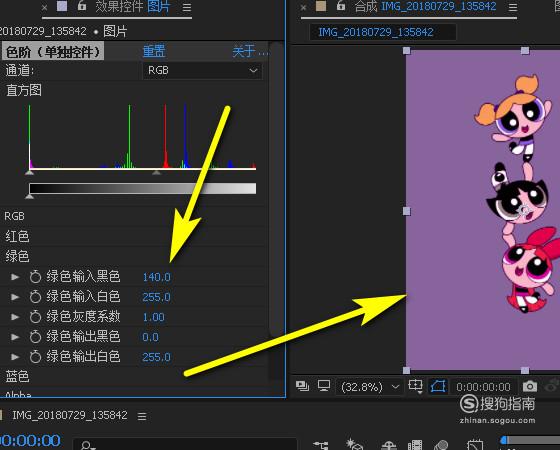Toggle the motion blur icon in timeline
This screenshot has height=450, width=560.
(441, 445)
